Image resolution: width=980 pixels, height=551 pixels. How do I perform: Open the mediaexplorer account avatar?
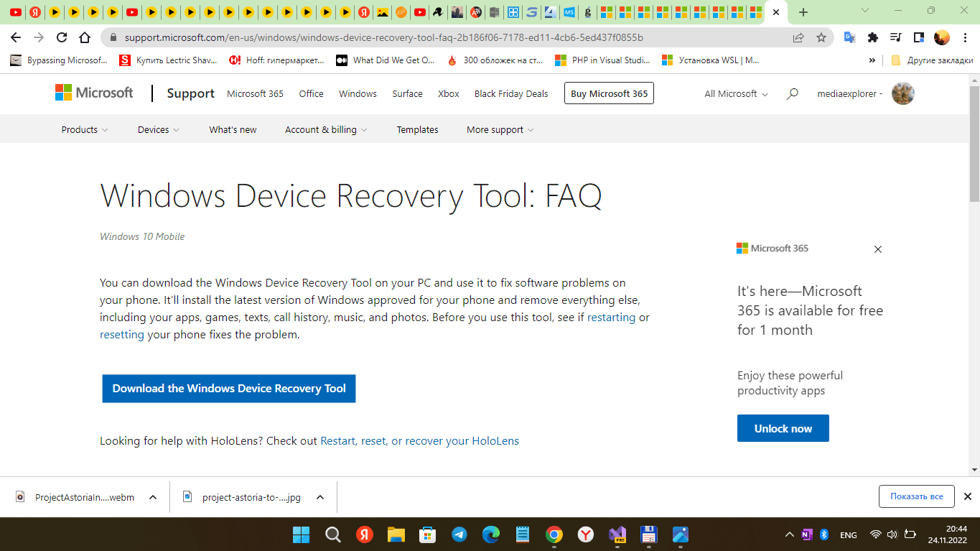(902, 93)
